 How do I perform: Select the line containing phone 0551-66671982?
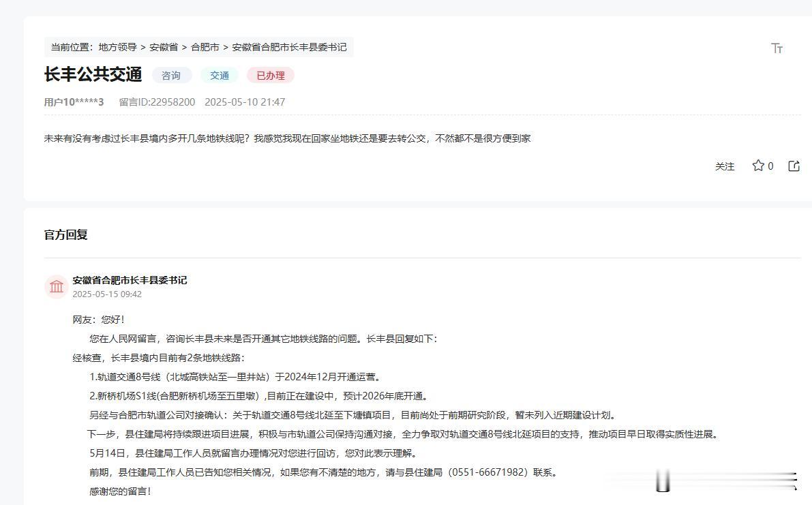pyautogui.click(x=323, y=472)
